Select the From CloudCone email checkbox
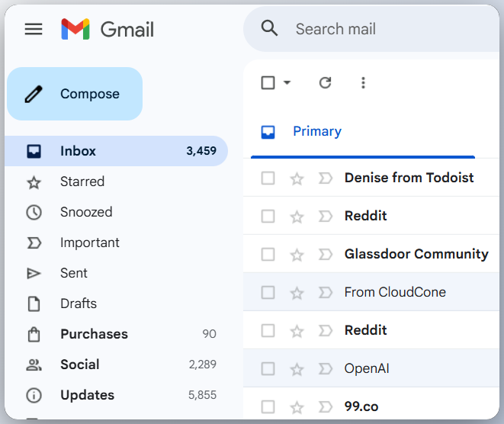Image resolution: width=504 pixels, height=424 pixels. click(268, 293)
